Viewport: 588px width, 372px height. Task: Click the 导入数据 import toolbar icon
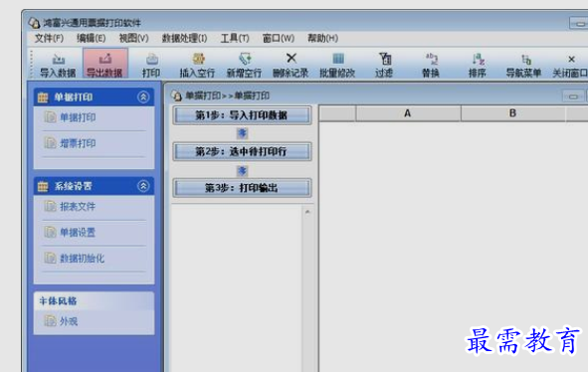click(x=58, y=59)
